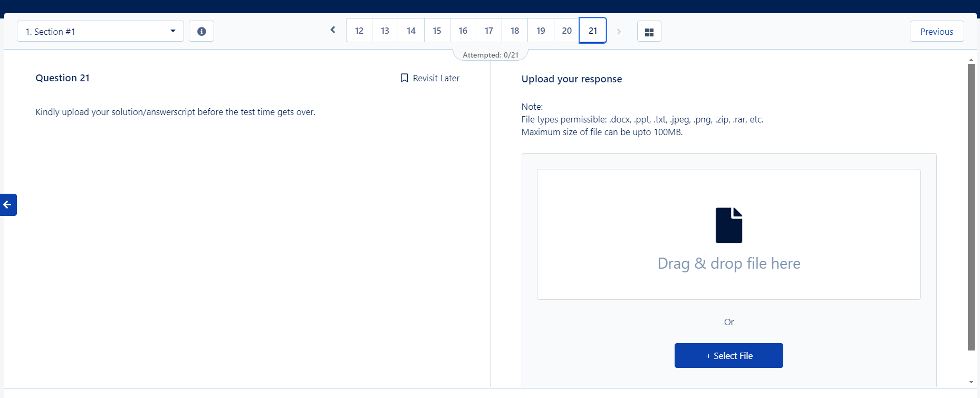980x398 pixels.
Task: Go to question 16
Action: (463, 31)
